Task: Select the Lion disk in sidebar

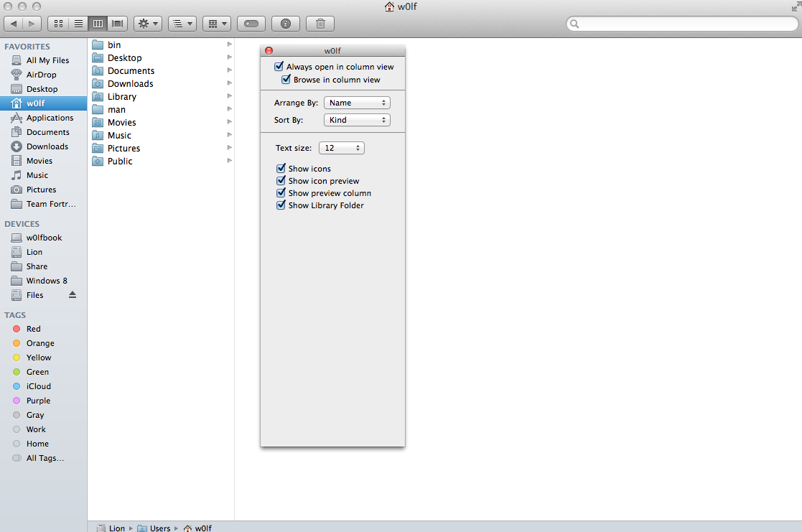Action: 44,252
